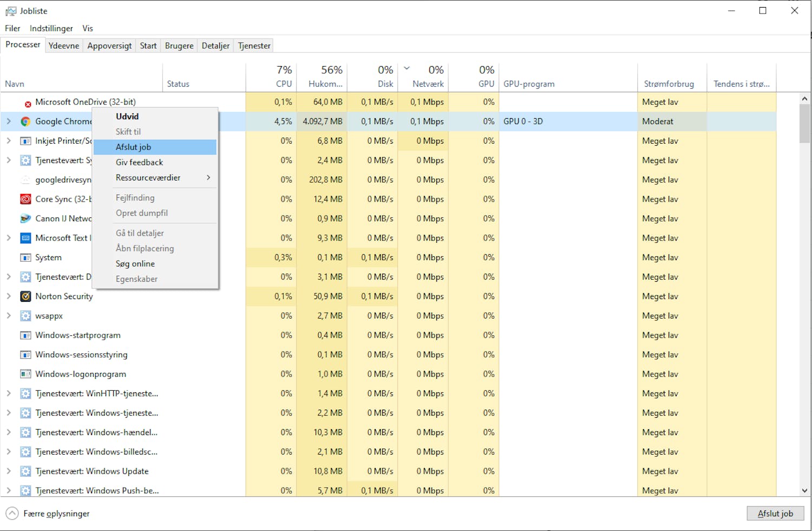The height and width of the screenshot is (531, 812).
Task: Click the Core Sync (32-bit) icon
Action: pyautogui.click(x=25, y=199)
